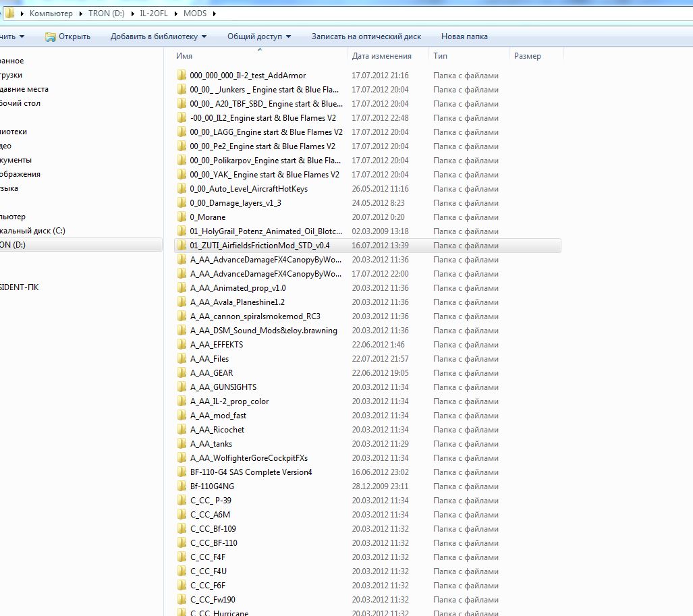Click IL-2OFL in breadcrumb path
This screenshot has width=693, height=616.
(x=154, y=13)
